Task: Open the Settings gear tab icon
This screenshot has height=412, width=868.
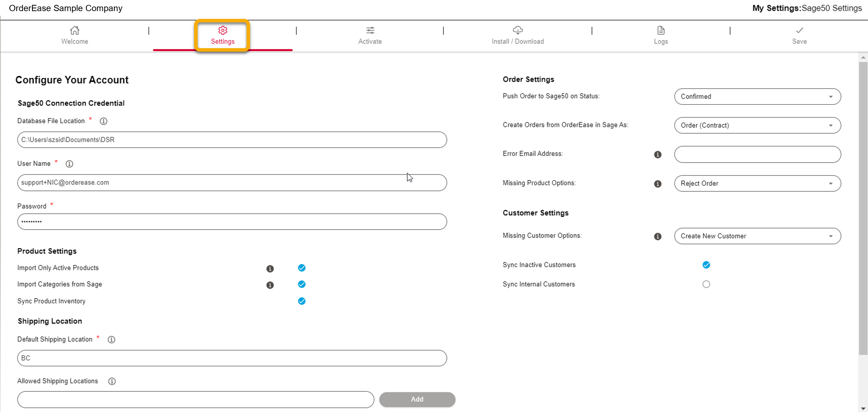Action: (222, 30)
